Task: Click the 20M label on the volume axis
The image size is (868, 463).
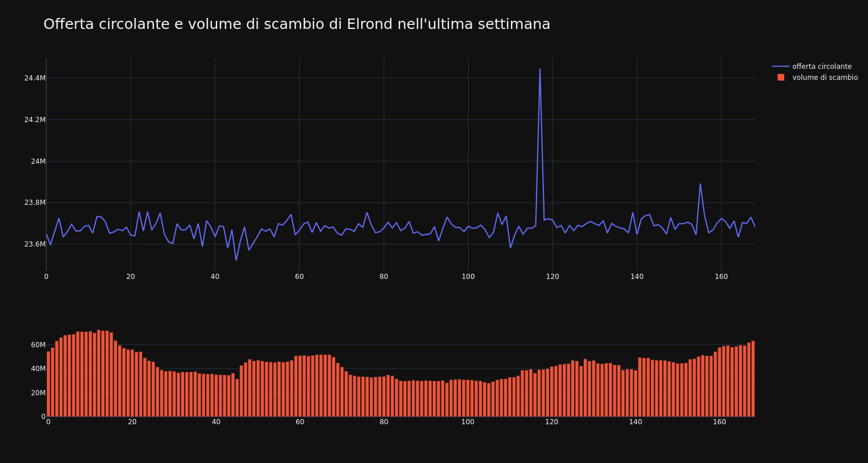Action: coord(38,393)
